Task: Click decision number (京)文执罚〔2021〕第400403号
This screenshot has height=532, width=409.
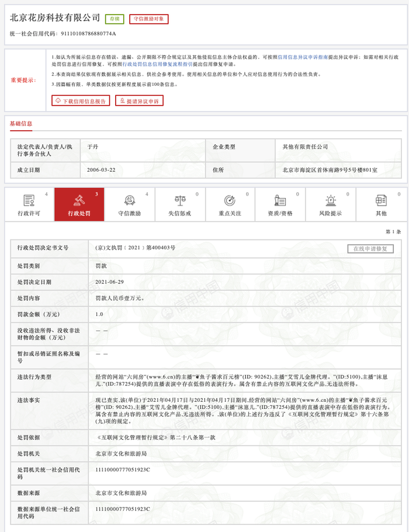Action: pyautogui.click(x=136, y=248)
